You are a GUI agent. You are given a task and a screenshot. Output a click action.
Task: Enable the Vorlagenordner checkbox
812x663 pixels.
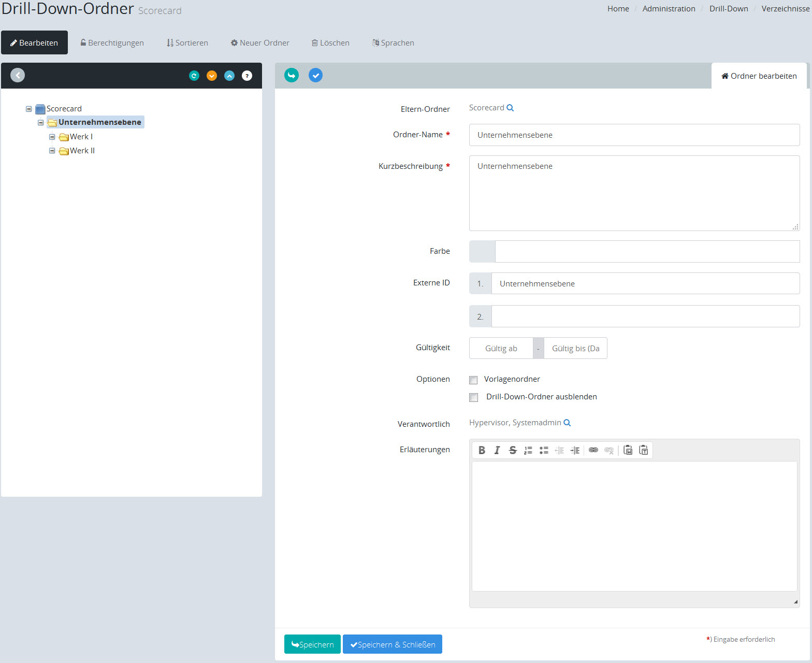(473, 380)
